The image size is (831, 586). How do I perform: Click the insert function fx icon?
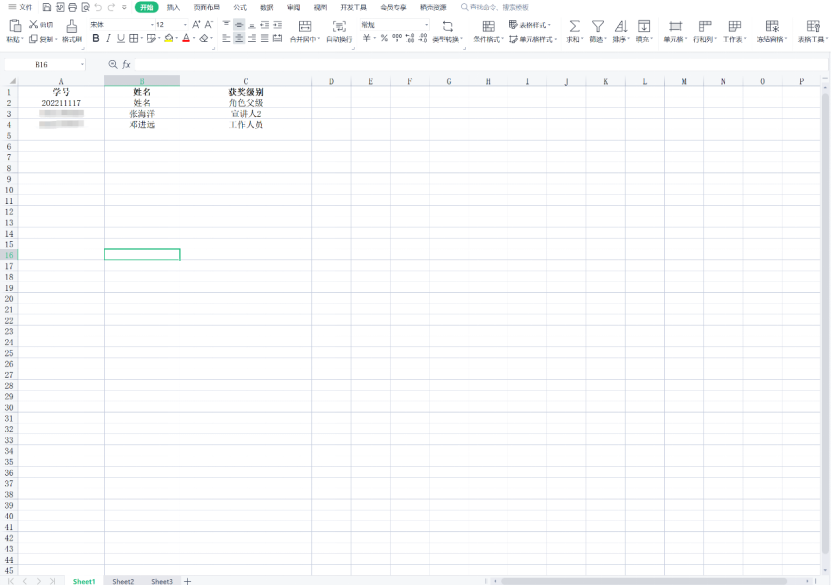[127, 64]
